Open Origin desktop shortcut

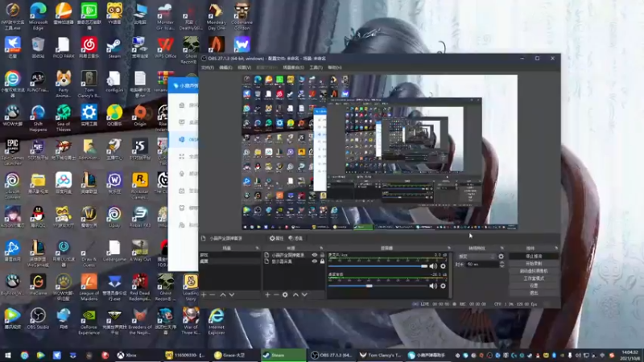point(140,116)
